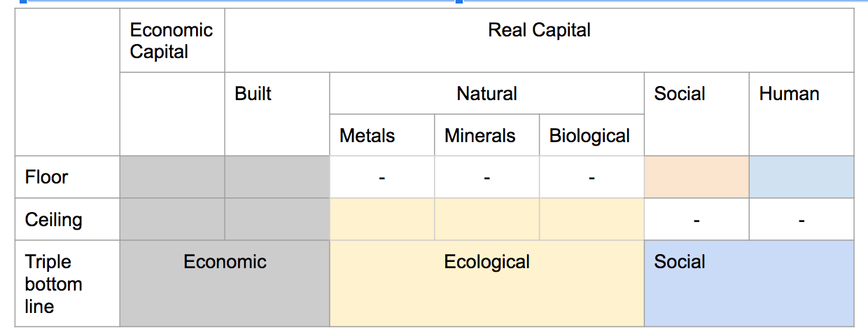Click the "Economic Capital" header cell
The height and width of the screenshot is (334, 868).
coord(171,41)
